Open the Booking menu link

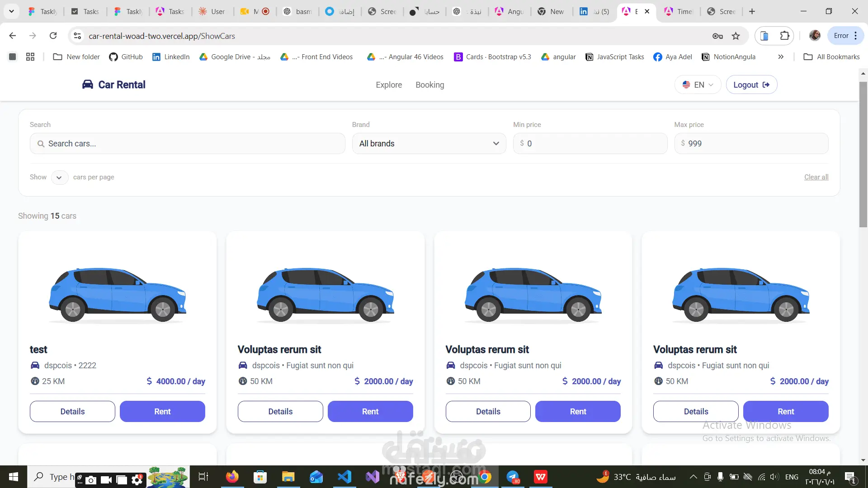click(x=430, y=85)
